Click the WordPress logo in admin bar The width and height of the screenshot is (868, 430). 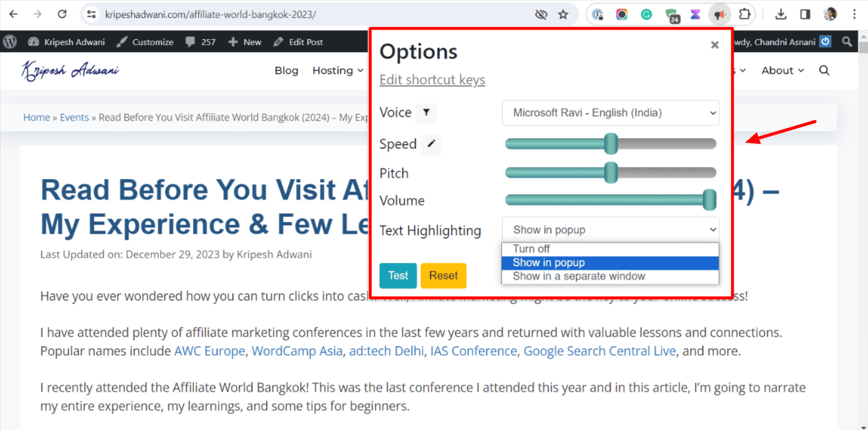pyautogui.click(x=10, y=42)
